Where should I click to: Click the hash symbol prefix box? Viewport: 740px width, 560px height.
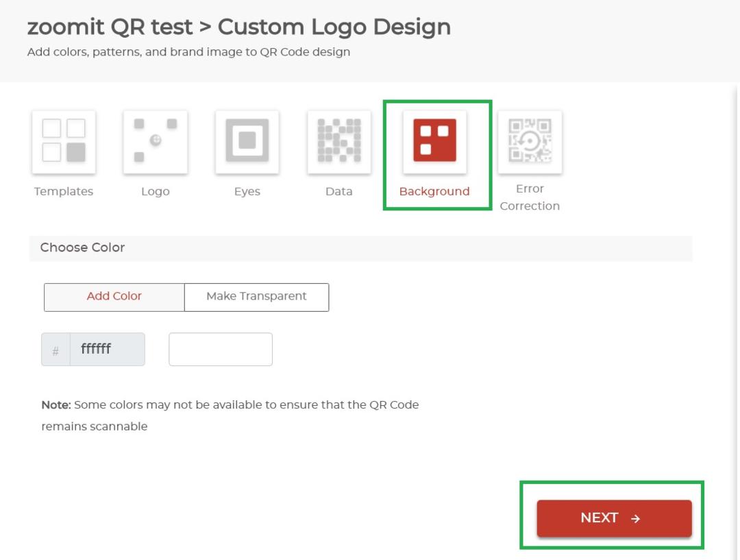pyautogui.click(x=56, y=350)
